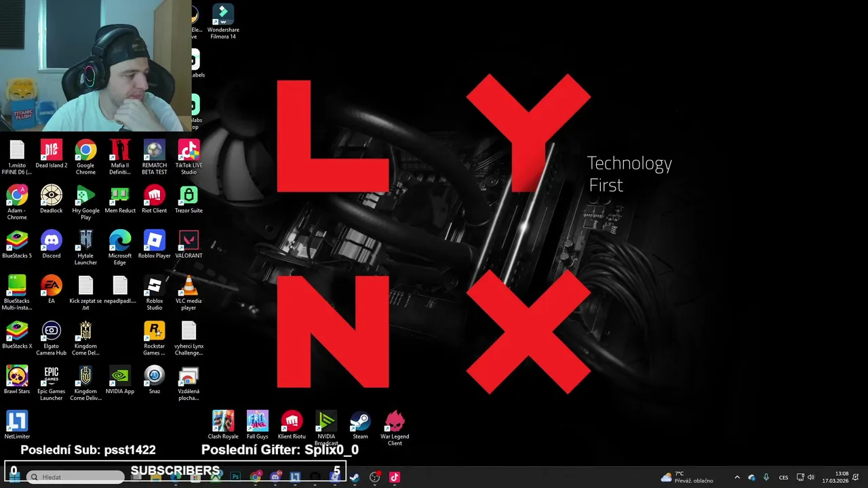The image size is (868, 488).
Task: Open the BlueStacks X icon
Action: click(x=17, y=335)
